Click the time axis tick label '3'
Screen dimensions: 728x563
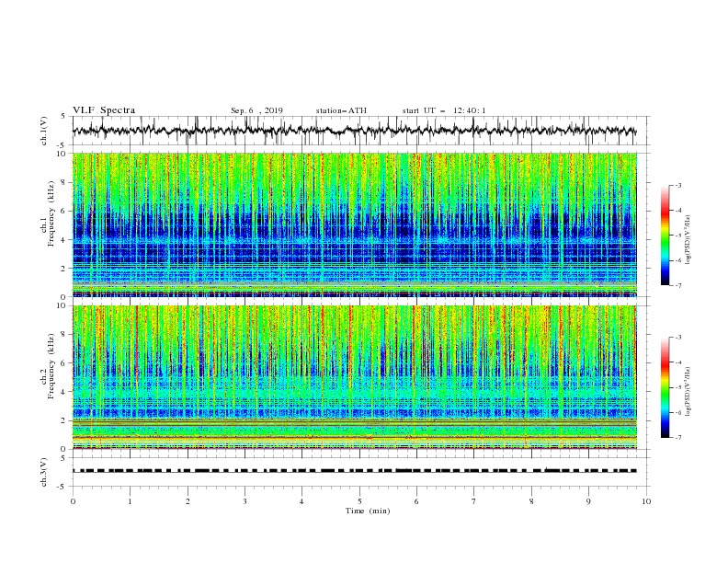tap(245, 501)
